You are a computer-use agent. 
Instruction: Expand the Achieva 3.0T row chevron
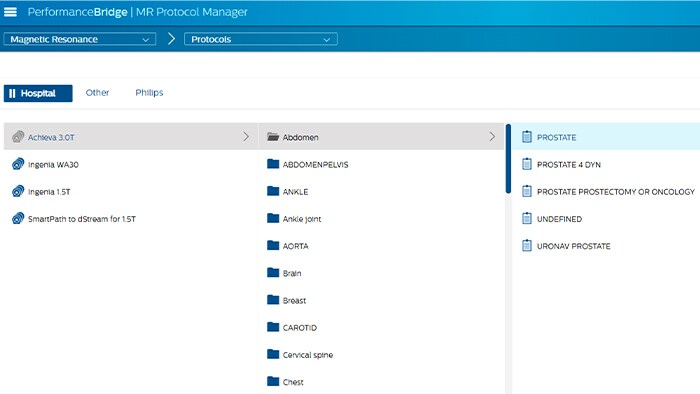(x=246, y=137)
